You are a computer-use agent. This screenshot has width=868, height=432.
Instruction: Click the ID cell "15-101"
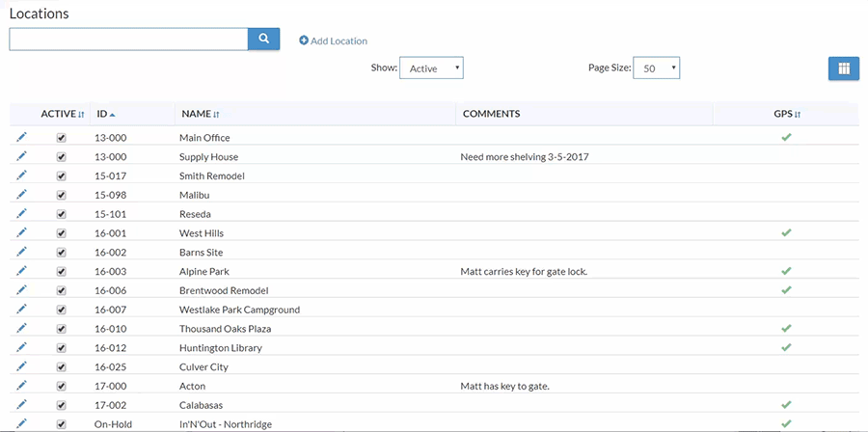(110, 214)
